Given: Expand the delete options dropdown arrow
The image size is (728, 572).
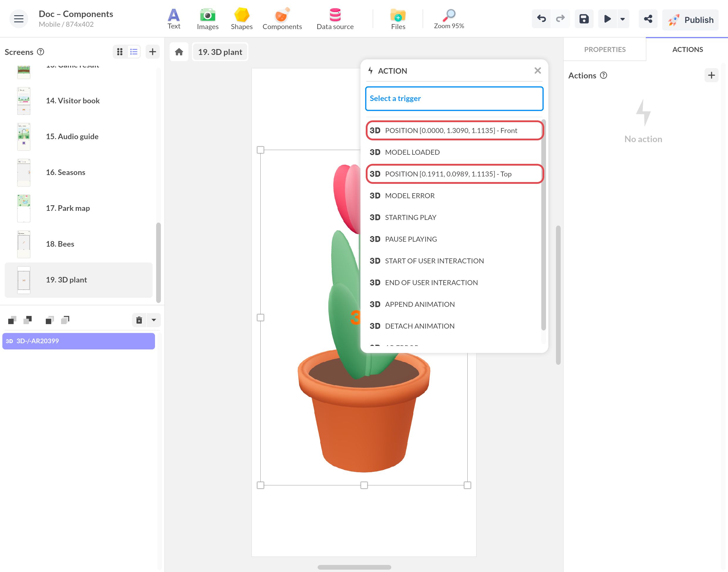Looking at the screenshot, I should click(x=154, y=320).
